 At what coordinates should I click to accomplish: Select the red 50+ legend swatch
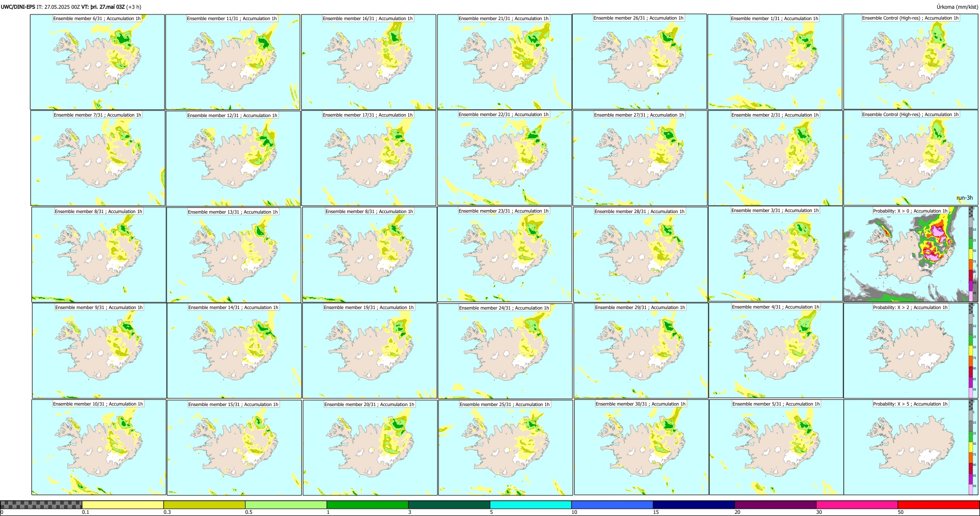click(938, 505)
